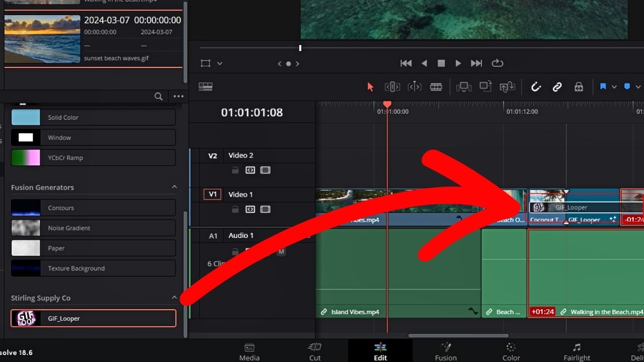The width and height of the screenshot is (644, 362).
Task: Open Timeline View Options
Action: (x=205, y=86)
